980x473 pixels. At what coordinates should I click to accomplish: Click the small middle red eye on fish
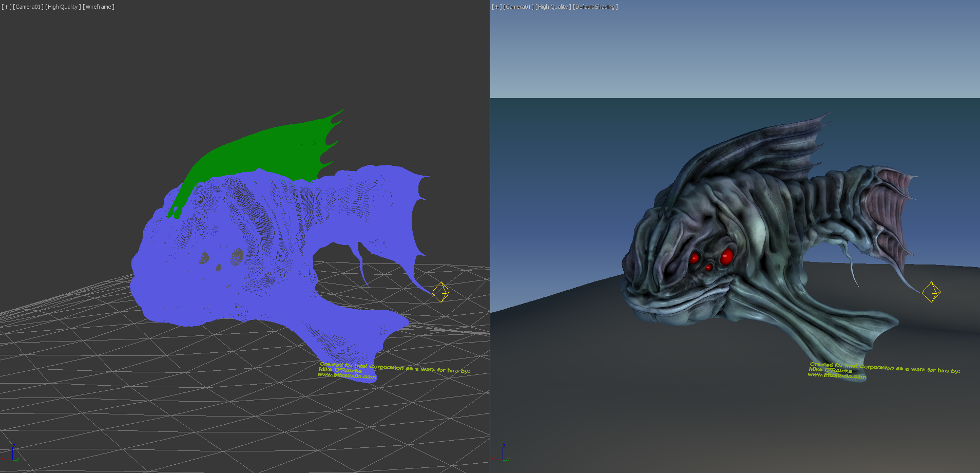708,267
